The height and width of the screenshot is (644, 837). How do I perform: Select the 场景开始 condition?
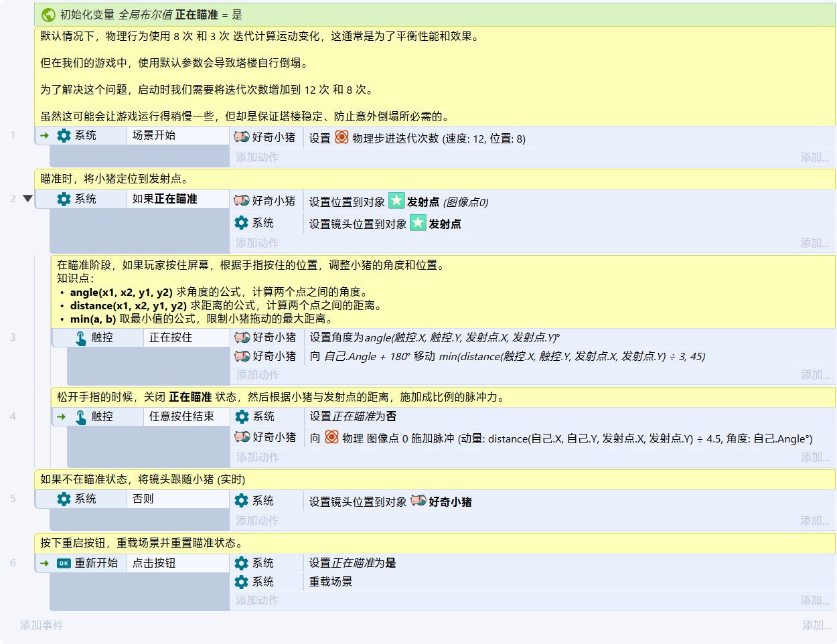click(x=177, y=135)
